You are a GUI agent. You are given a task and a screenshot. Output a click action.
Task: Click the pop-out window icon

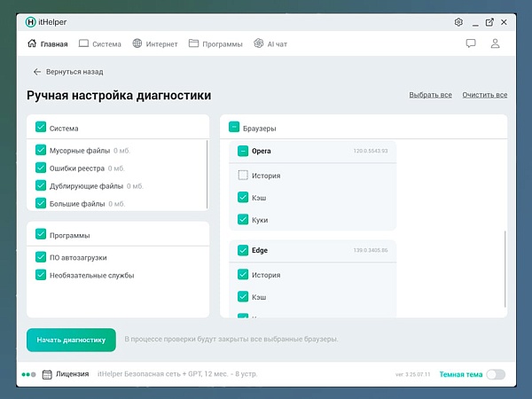489,21
